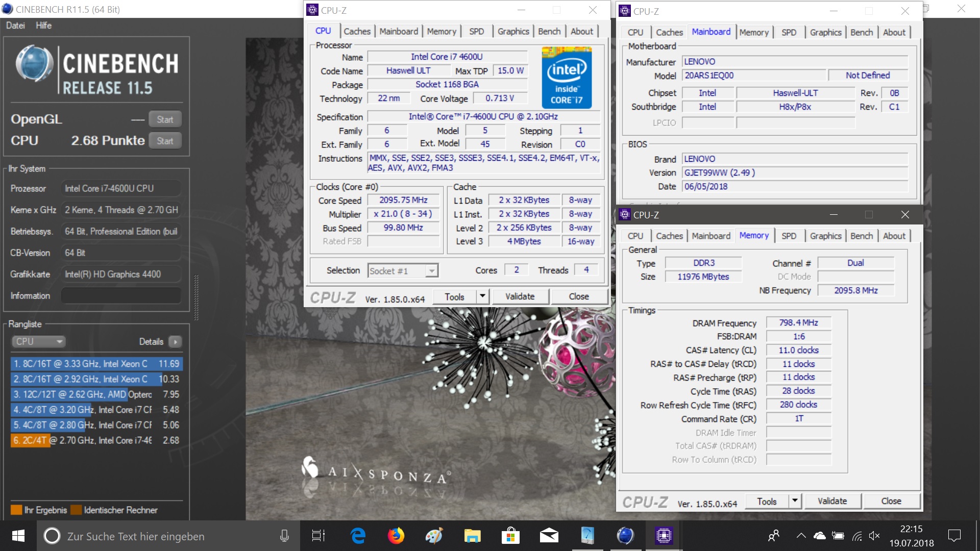Launch Firefox from the taskbar
This screenshot has height=551, width=980.
(x=396, y=536)
